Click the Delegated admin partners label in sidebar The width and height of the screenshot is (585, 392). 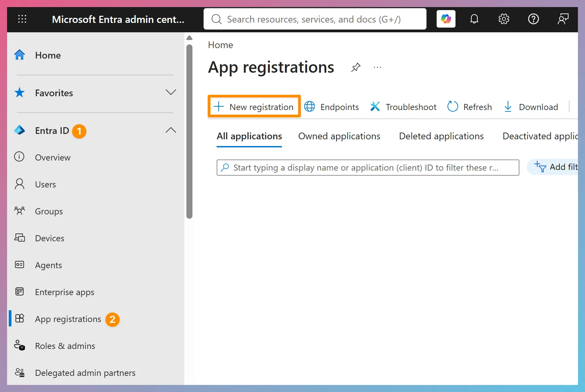tap(85, 373)
